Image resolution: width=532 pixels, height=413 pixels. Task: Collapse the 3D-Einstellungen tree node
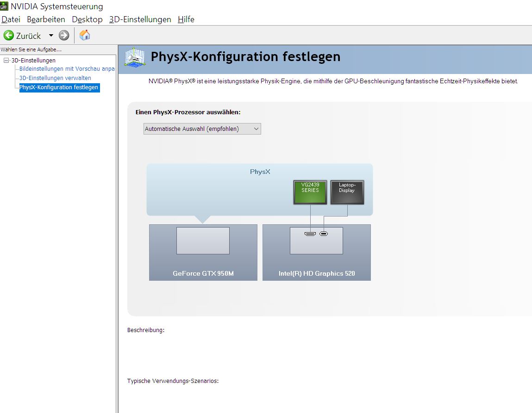[x=6, y=61]
